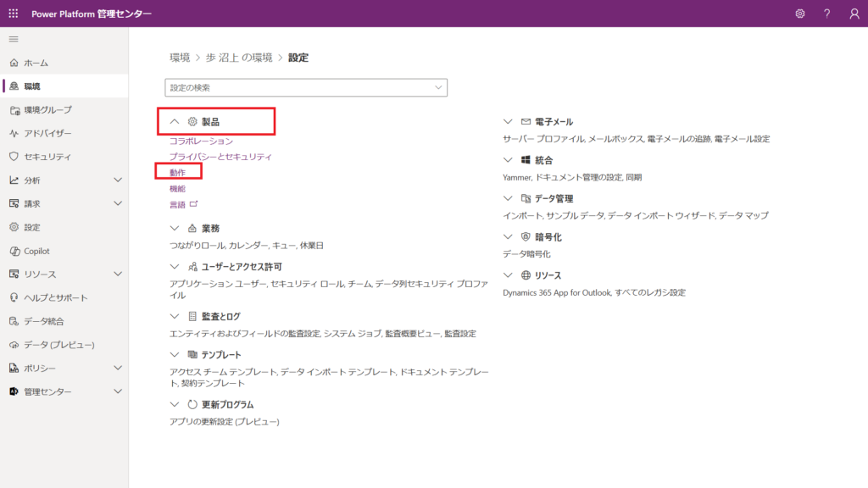Image resolution: width=868 pixels, height=488 pixels.
Task: Expand the 電子メール section
Action: pos(509,122)
